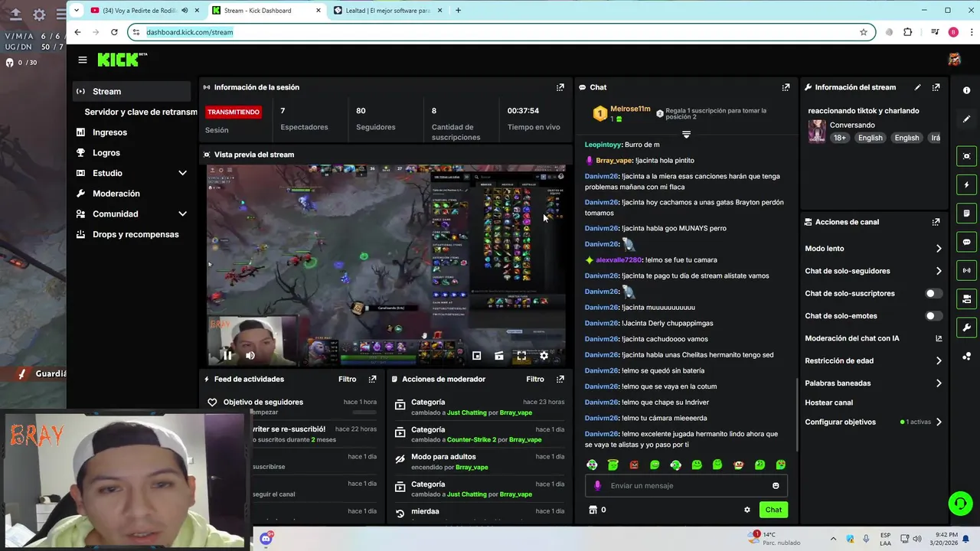Make the stream preview fullscreen
980x551 pixels.
(521, 355)
